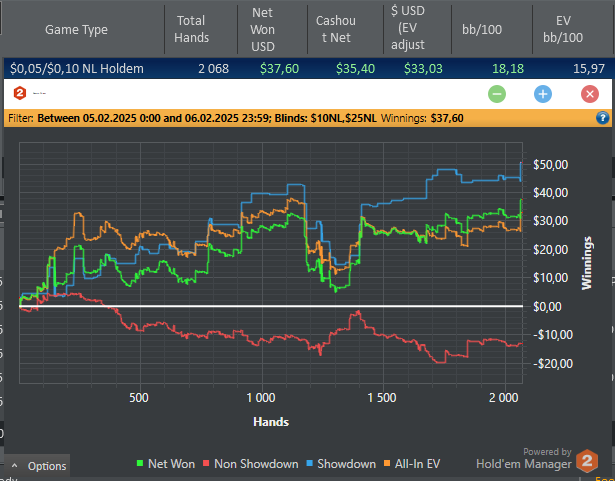Click the orange filter description bar text
This screenshot has height=481, width=615.
pos(192,118)
